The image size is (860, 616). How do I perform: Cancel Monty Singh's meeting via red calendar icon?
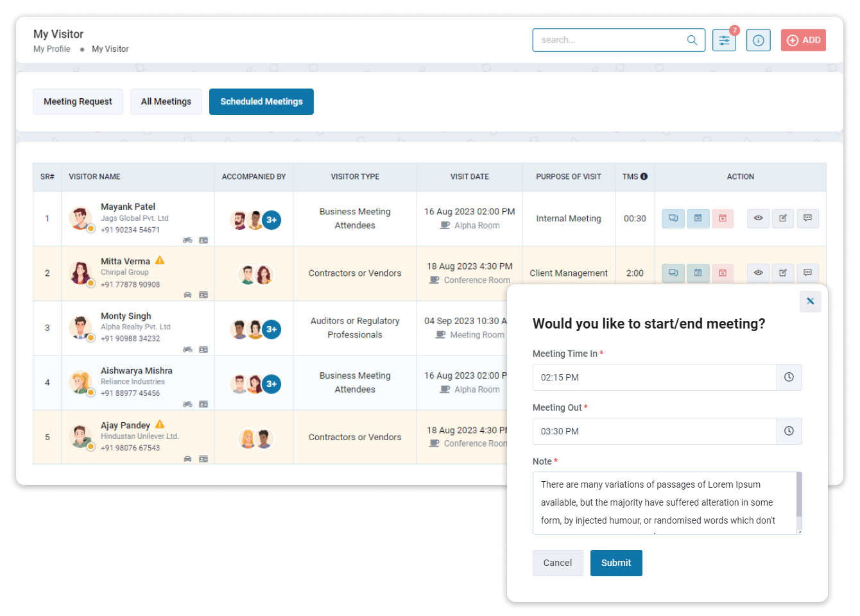coord(723,327)
